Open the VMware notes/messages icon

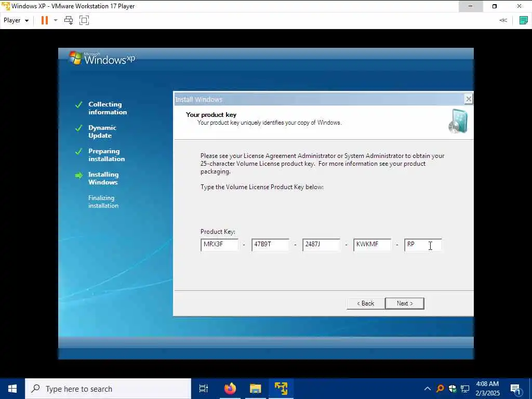tap(524, 20)
